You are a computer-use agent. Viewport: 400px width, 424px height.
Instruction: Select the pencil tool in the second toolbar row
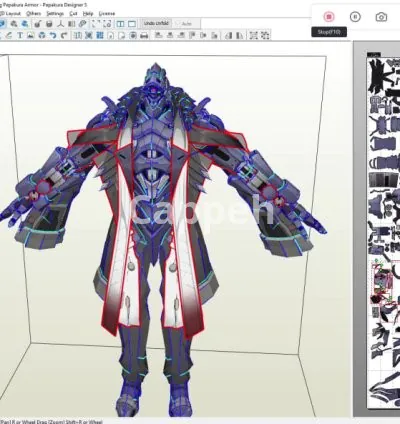pos(9,35)
